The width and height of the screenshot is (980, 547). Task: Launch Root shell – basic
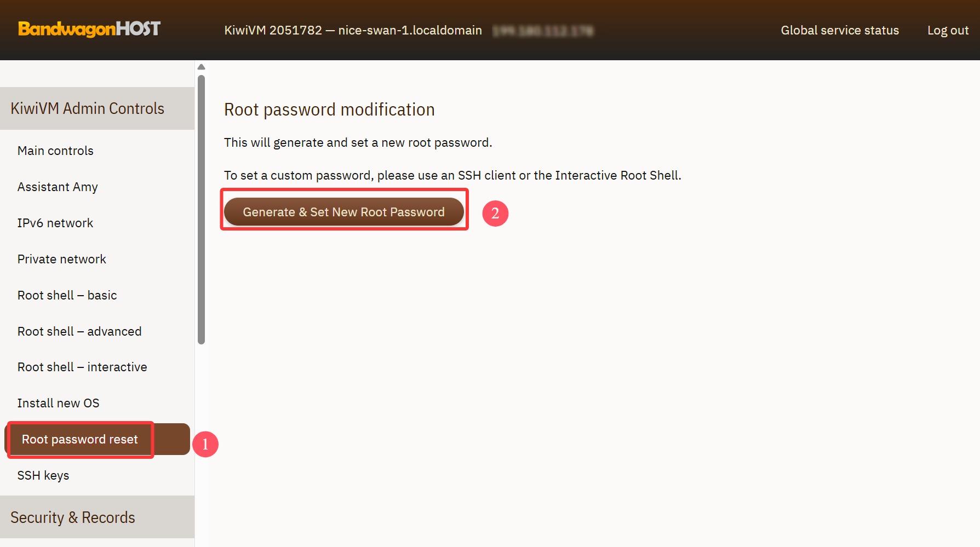[67, 295]
